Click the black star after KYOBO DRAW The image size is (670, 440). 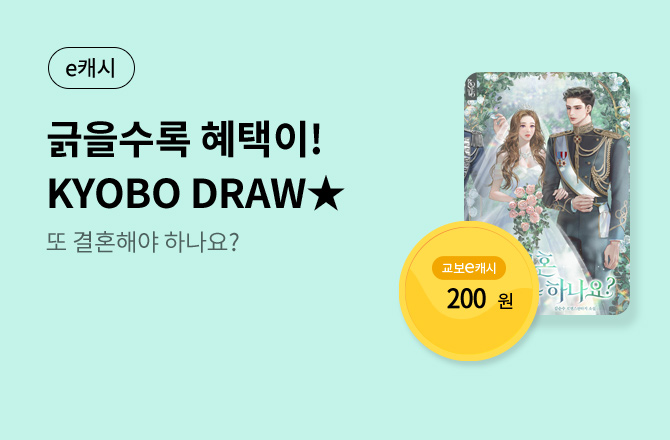tap(326, 194)
